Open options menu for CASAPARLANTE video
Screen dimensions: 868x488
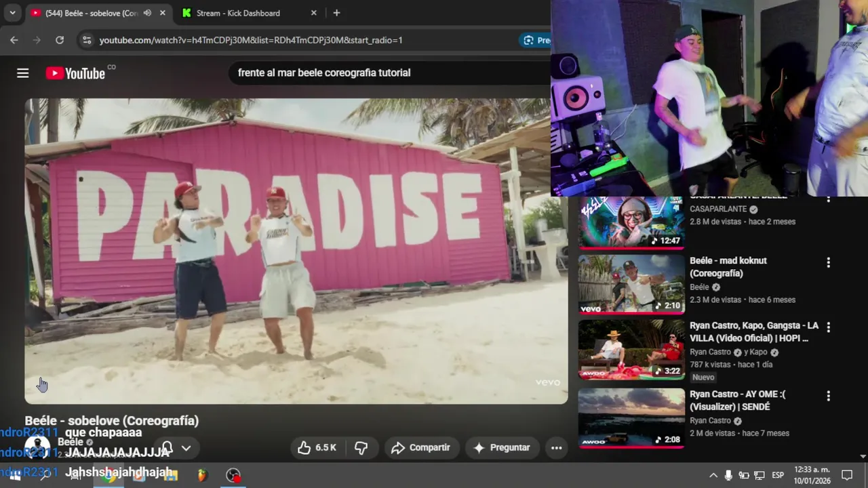point(828,199)
